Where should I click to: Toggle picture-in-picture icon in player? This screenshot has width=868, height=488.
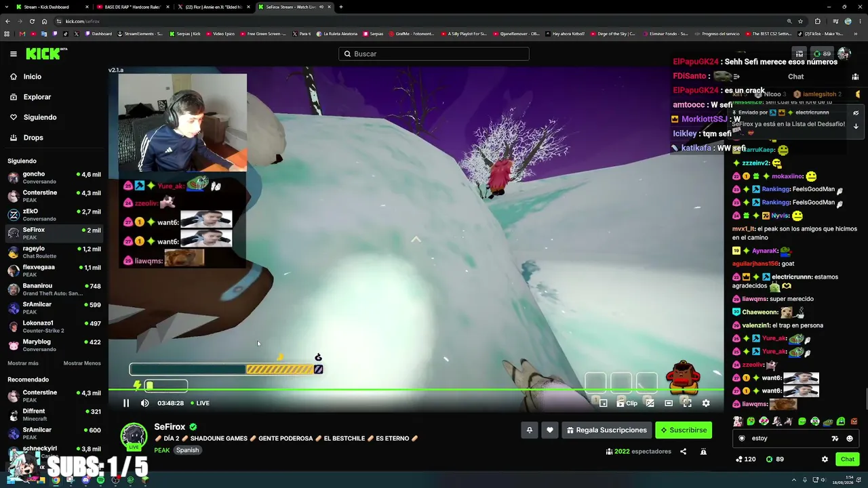(650, 403)
